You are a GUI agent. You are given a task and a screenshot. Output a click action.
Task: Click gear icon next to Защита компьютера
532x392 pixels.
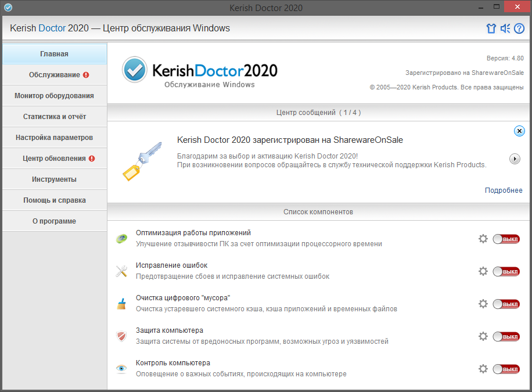(483, 336)
